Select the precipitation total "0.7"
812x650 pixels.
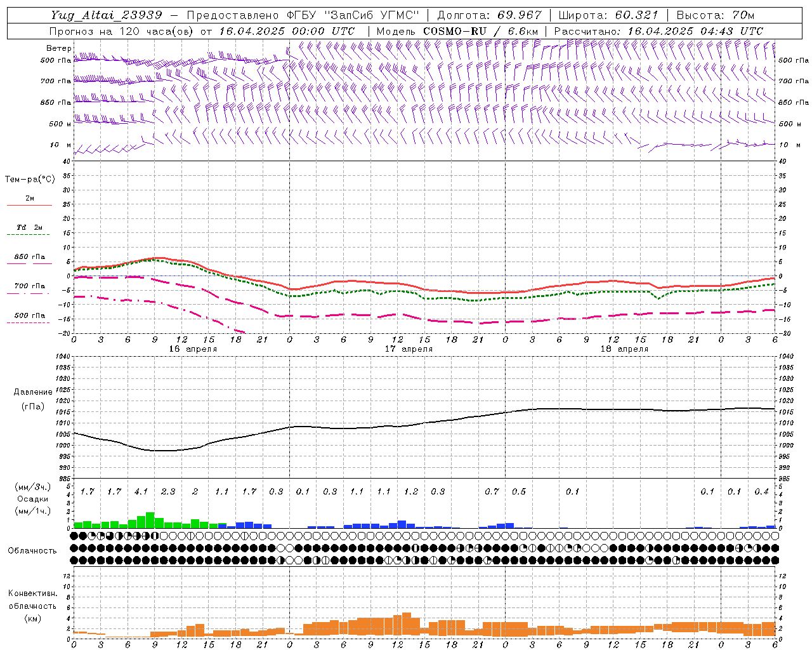tap(492, 492)
